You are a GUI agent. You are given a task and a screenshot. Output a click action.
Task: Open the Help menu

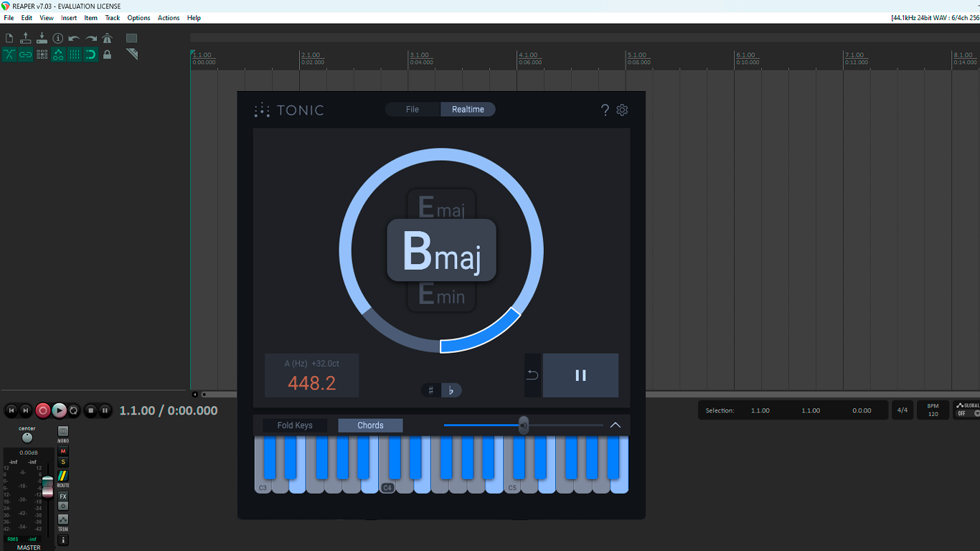[194, 18]
